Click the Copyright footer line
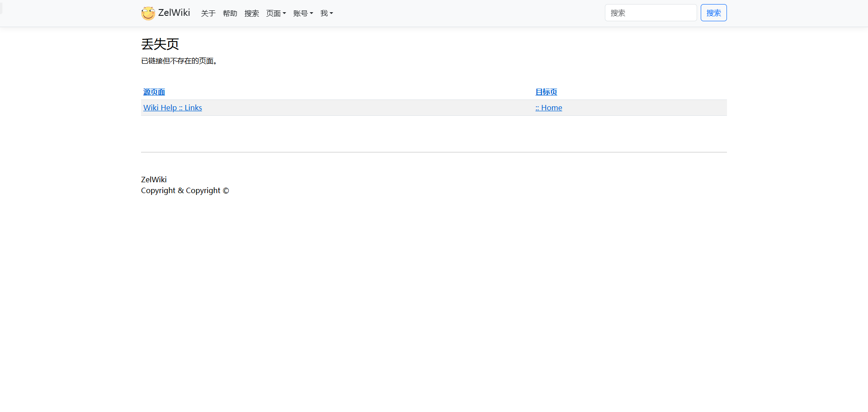The image size is (868, 412). (185, 190)
